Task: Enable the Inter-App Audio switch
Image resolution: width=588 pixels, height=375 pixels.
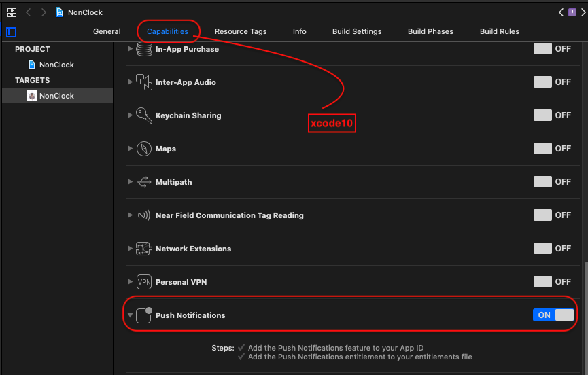Action: coord(542,82)
